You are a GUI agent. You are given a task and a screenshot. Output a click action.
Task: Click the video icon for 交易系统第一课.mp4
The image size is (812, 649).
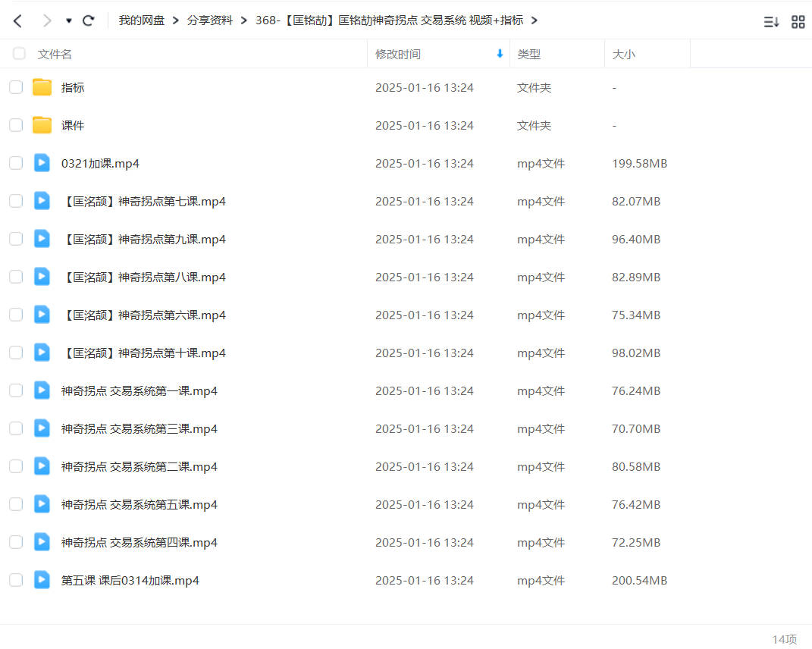click(x=42, y=390)
